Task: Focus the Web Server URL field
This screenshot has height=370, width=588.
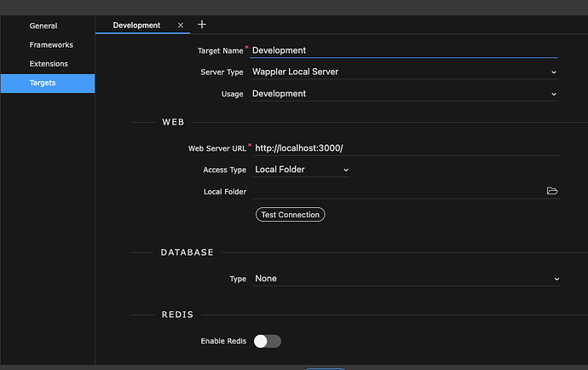Action: click(406, 148)
